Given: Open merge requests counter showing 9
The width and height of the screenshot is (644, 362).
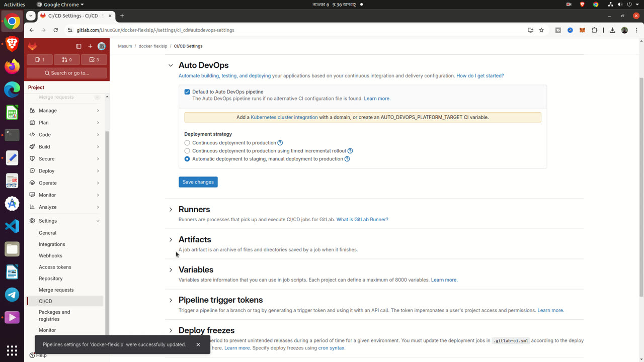Looking at the screenshot, I should point(67,60).
